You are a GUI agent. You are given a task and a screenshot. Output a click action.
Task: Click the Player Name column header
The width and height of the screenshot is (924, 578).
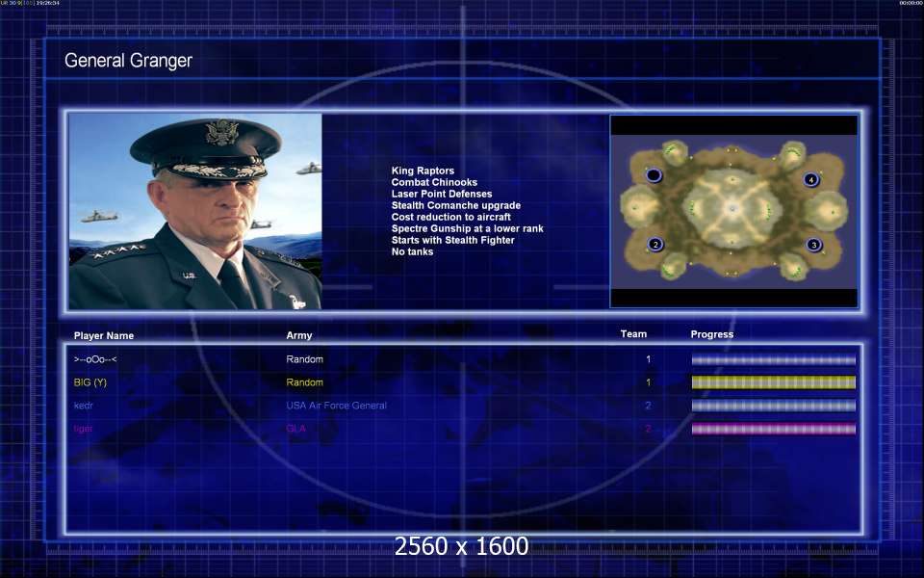tap(104, 335)
